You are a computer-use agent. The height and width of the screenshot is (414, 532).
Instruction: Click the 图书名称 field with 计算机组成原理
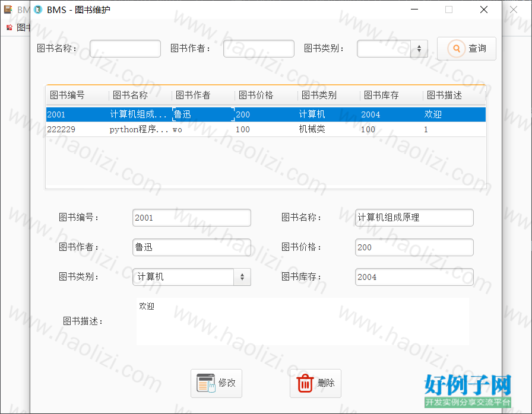tap(414, 218)
